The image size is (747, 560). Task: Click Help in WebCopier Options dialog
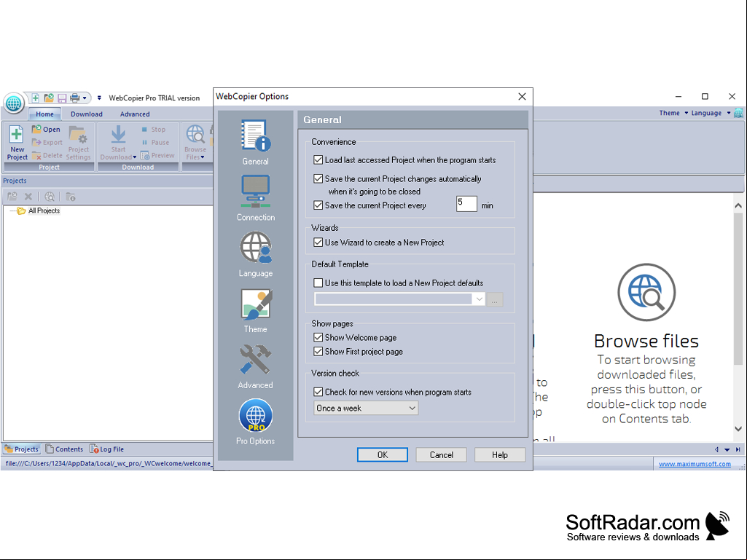(500, 454)
